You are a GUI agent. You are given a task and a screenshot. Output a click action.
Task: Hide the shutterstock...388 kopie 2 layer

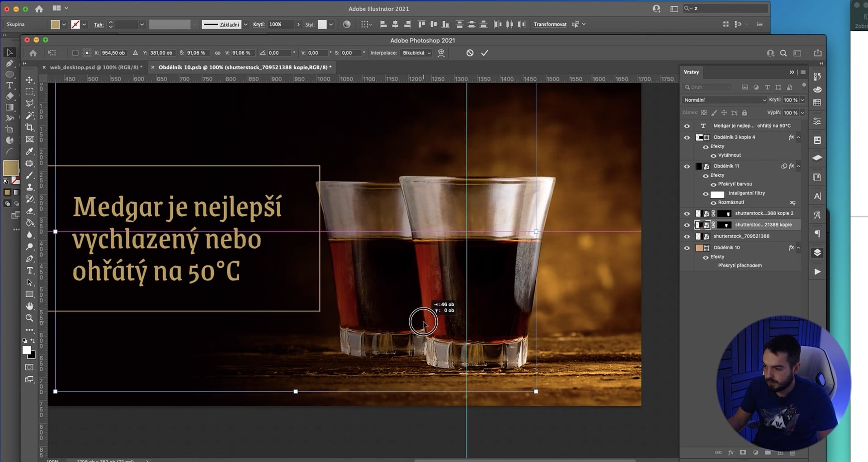click(687, 214)
